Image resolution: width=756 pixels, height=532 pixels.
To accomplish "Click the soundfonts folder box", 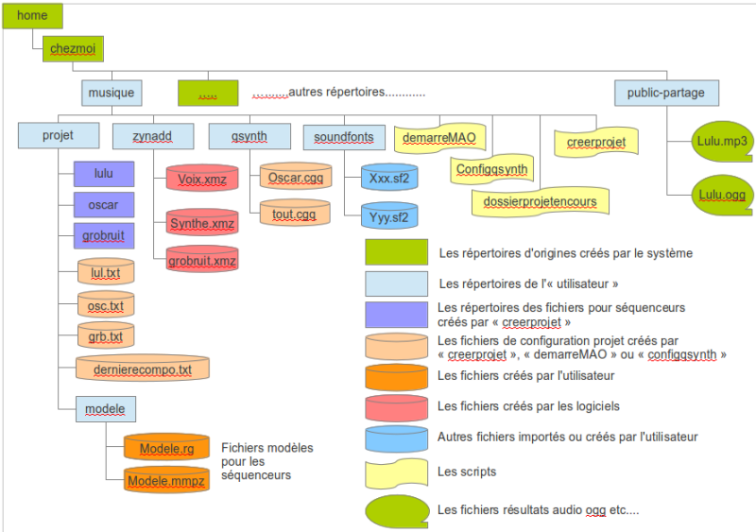I will 344,137.
